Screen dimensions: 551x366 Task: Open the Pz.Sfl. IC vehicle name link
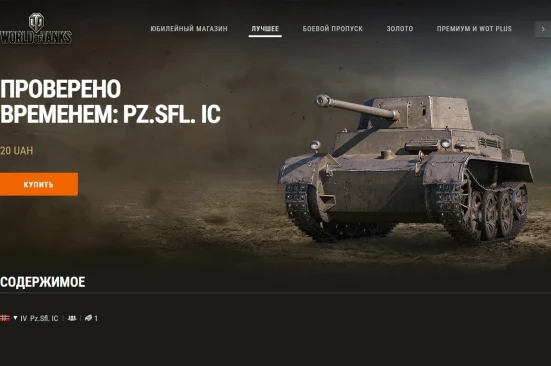point(44,318)
